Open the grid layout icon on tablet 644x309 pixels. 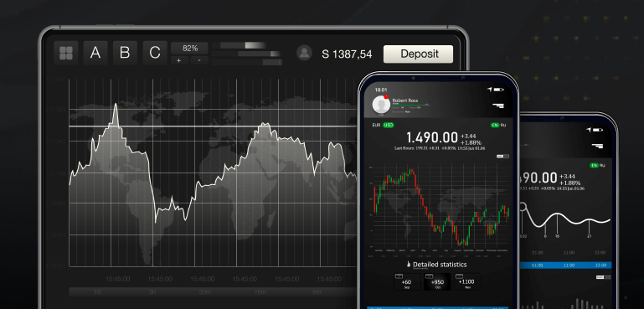coord(65,53)
